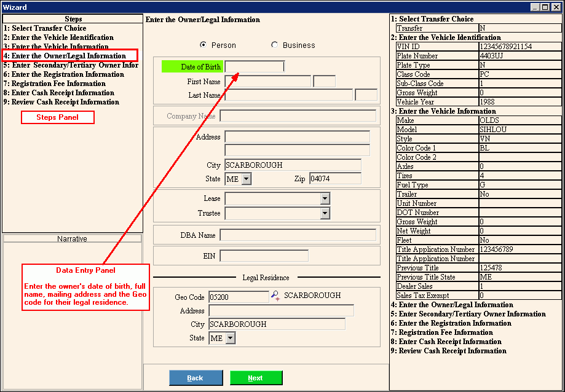
Task: Click the mailing City field with SCARBOROUGH
Action: click(293, 165)
